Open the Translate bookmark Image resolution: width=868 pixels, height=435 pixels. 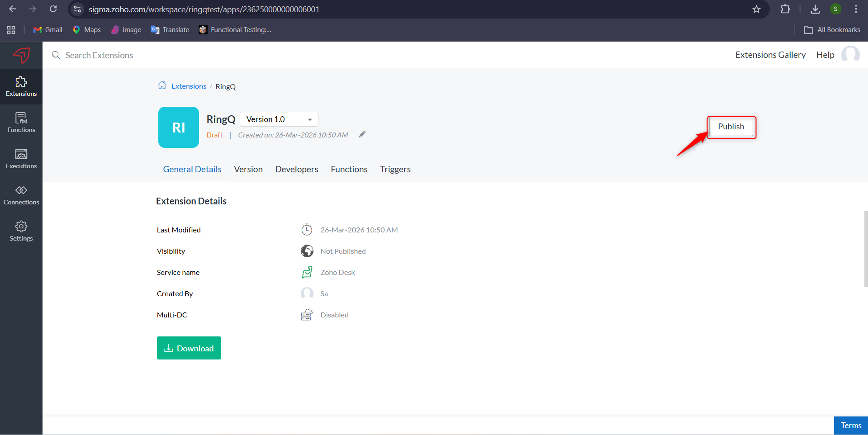[x=170, y=30]
